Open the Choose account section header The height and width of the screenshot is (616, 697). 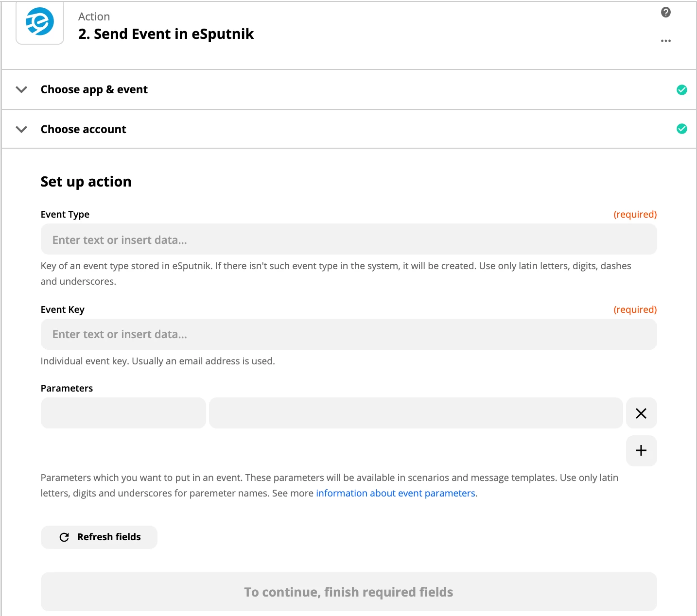(x=84, y=129)
